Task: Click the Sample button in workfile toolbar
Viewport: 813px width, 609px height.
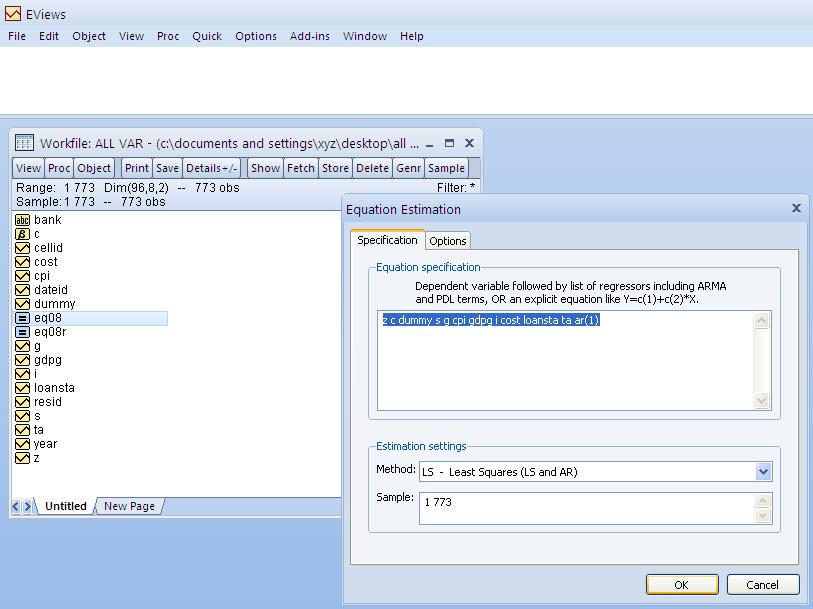Action: click(x=446, y=168)
